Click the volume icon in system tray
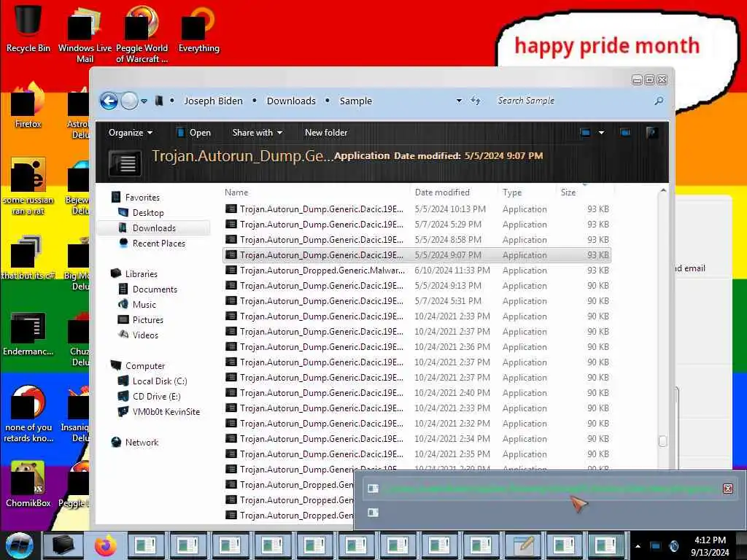This screenshot has height=560, width=747. click(673, 546)
